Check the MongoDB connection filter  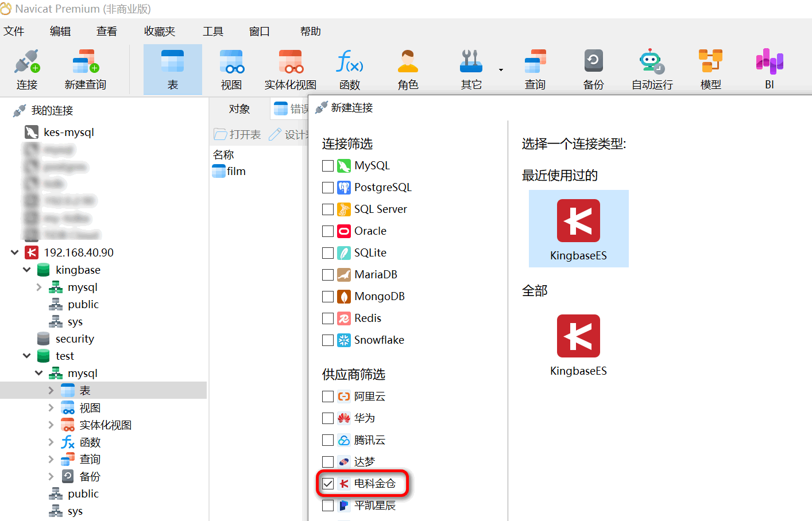(328, 297)
